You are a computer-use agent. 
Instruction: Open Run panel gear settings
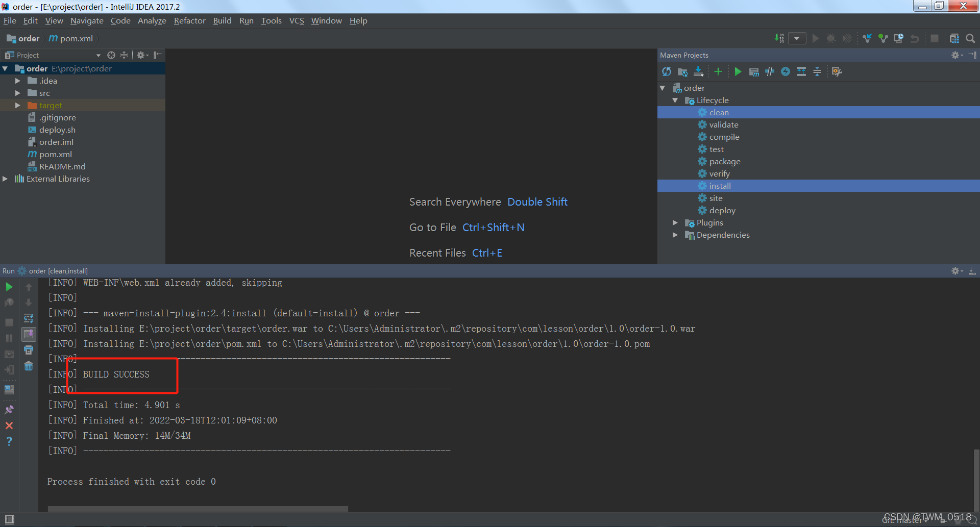click(x=957, y=271)
